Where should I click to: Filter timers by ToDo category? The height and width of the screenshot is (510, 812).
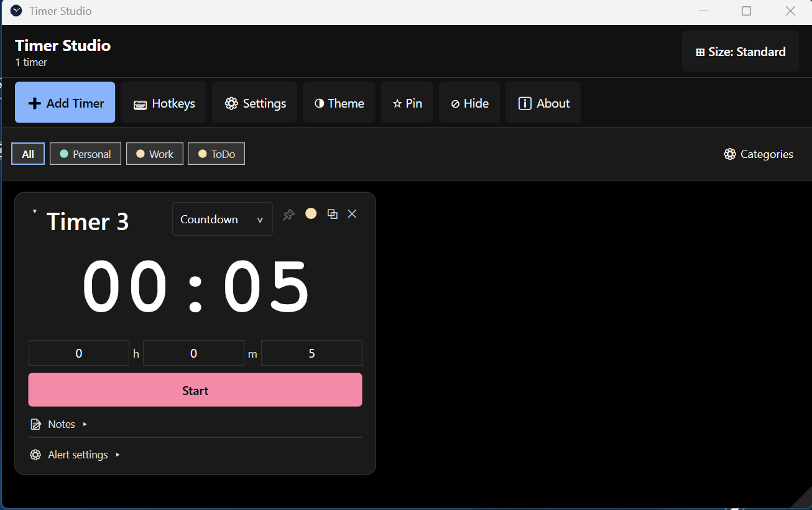216,154
